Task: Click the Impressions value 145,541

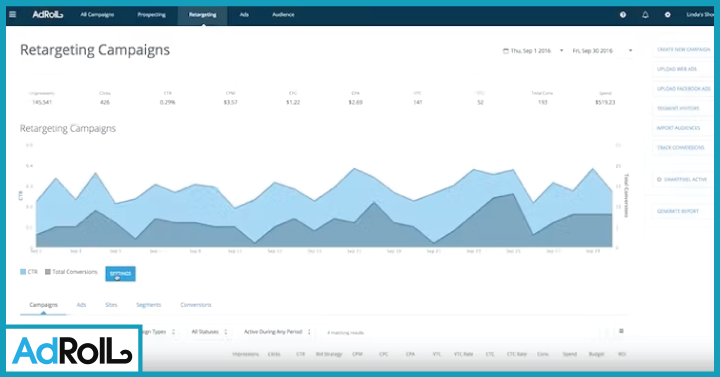Action: [x=42, y=102]
